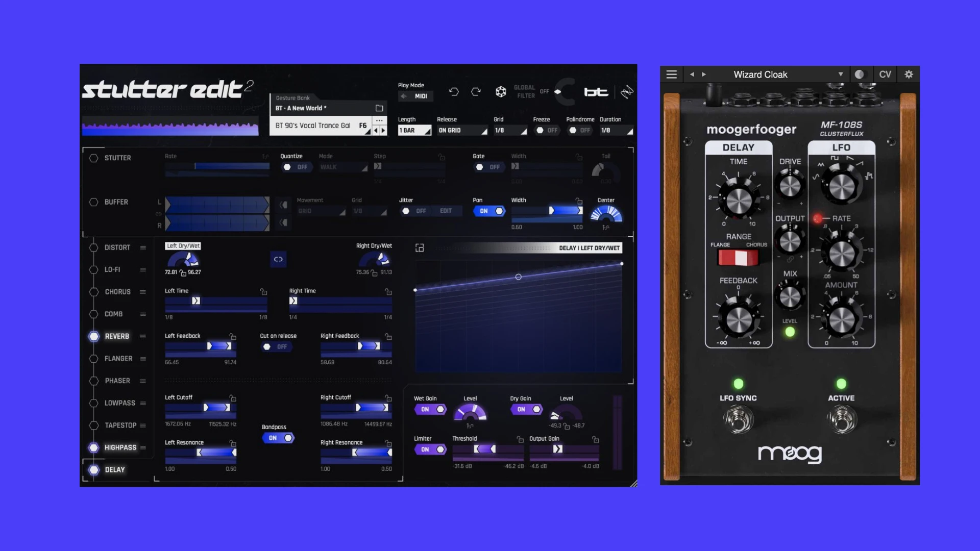Viewport: 980px width, 551px height.
Task: Open the Duration 1/8 dropdown
Action: tap(617, 131)
